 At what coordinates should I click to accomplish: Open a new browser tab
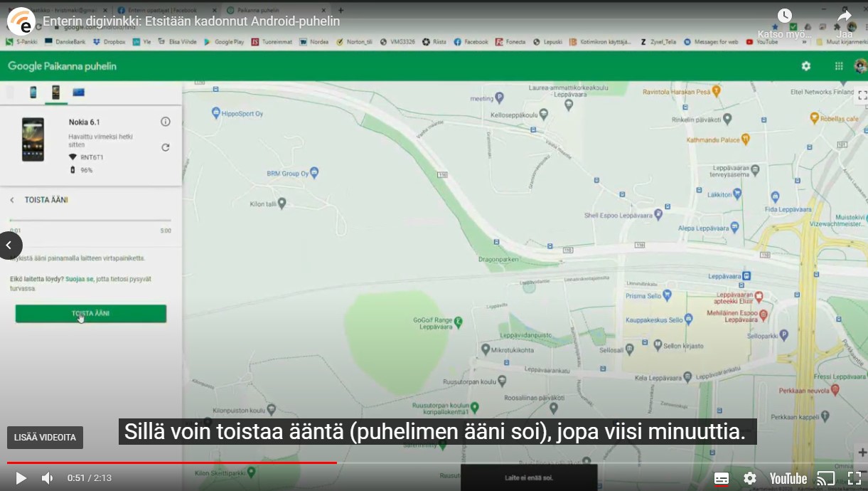(341, 10)
